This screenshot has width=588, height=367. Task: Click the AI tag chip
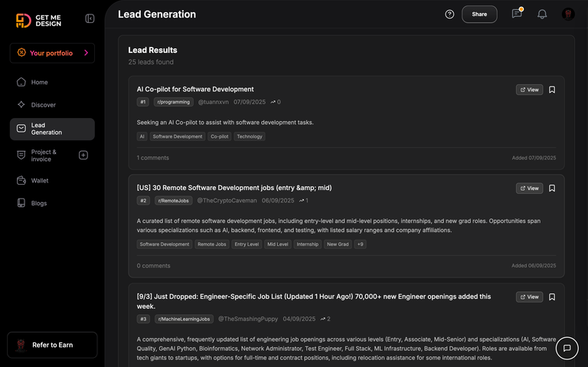point(142,136)
